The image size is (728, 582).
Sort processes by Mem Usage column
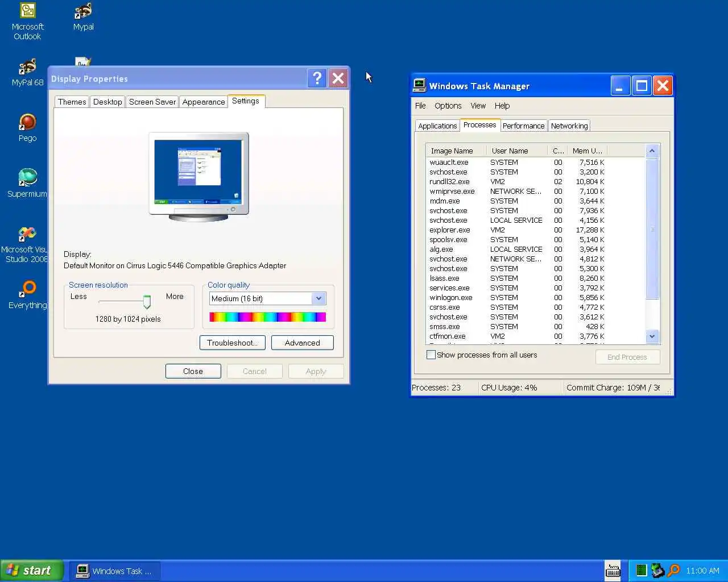(x=588, y=151)
